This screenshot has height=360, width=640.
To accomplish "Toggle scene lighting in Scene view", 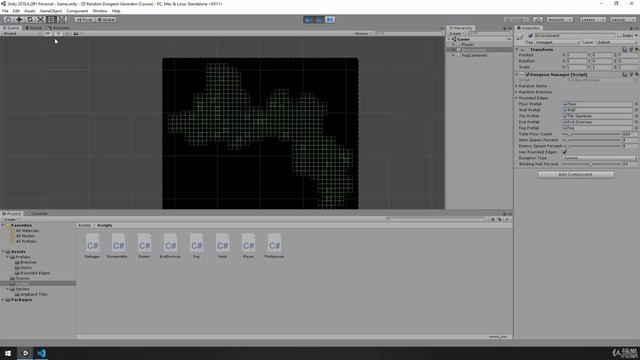I will coord(58,33).
